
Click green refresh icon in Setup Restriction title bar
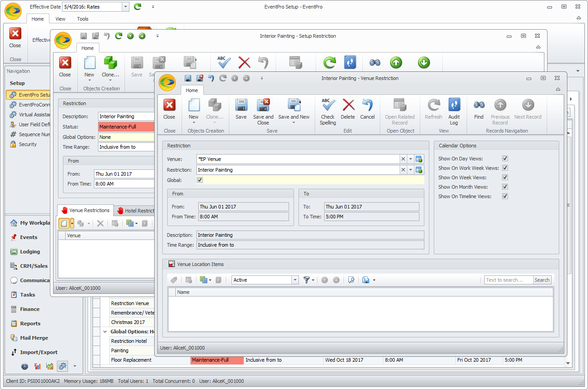click(119, 36)
